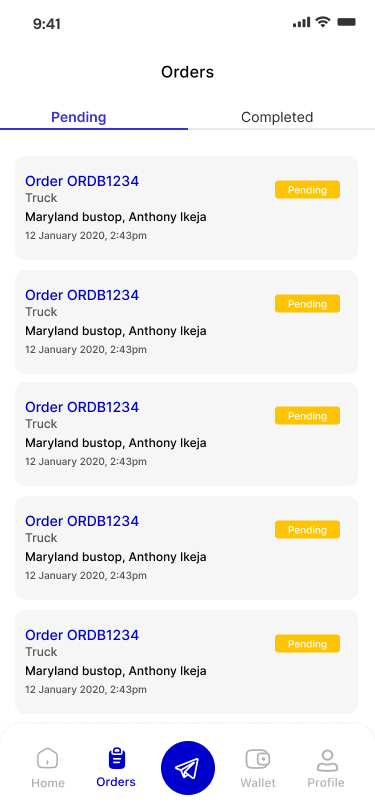This screenshot has height=812, width=375.
Task: Open the last Order ORDB1234 title link
Action: point(82,635)
